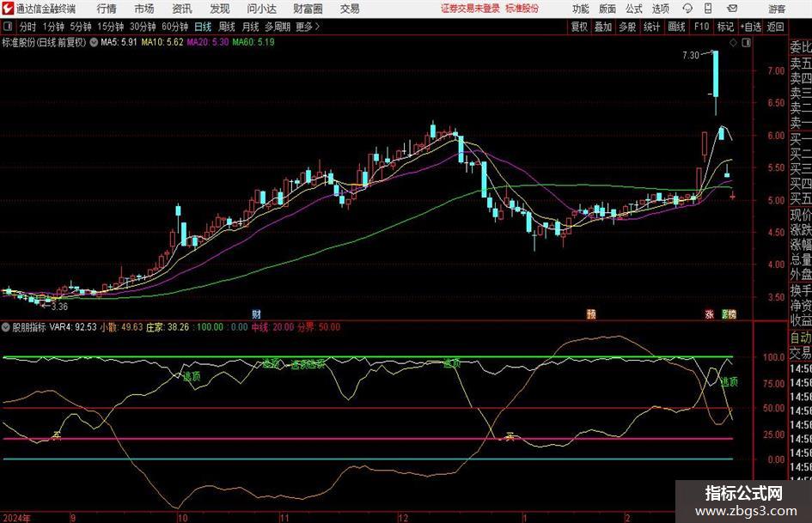Expand the 股朋指标 indicator dropdown
The height and width of the screenshot is (523, 812).
coord(6,327)
